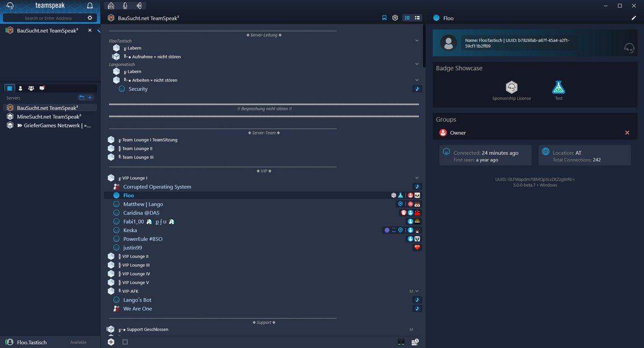Viewport: 644px width, 348px height.
Task: Join the Team Lounge II channel
Action: 137,149
